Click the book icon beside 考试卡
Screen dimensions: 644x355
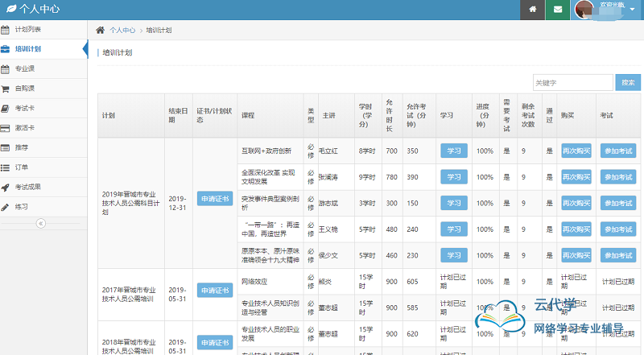pyautogui.click(x=6, y=108)
